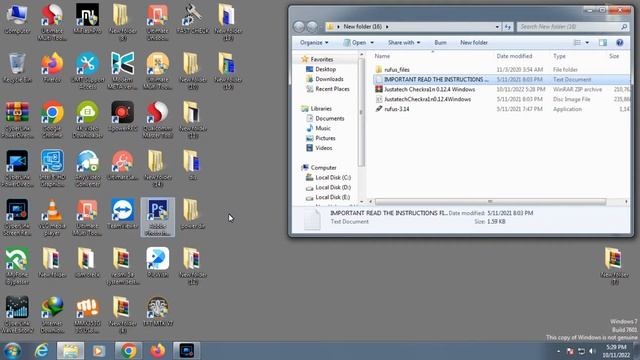640x360 pixels.
Task: Select the Google Chrome desktop shortcut
Action: pos(52,120)
